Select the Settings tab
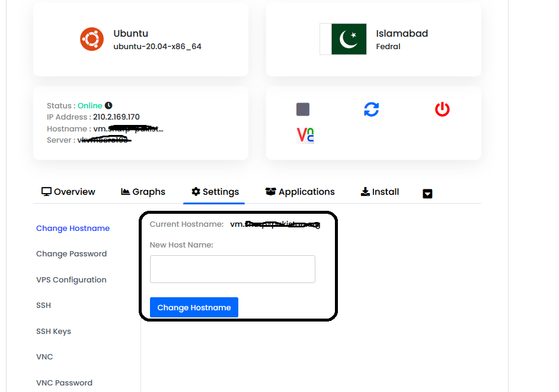The image size is (559, 392). click(x=215, y=192)
